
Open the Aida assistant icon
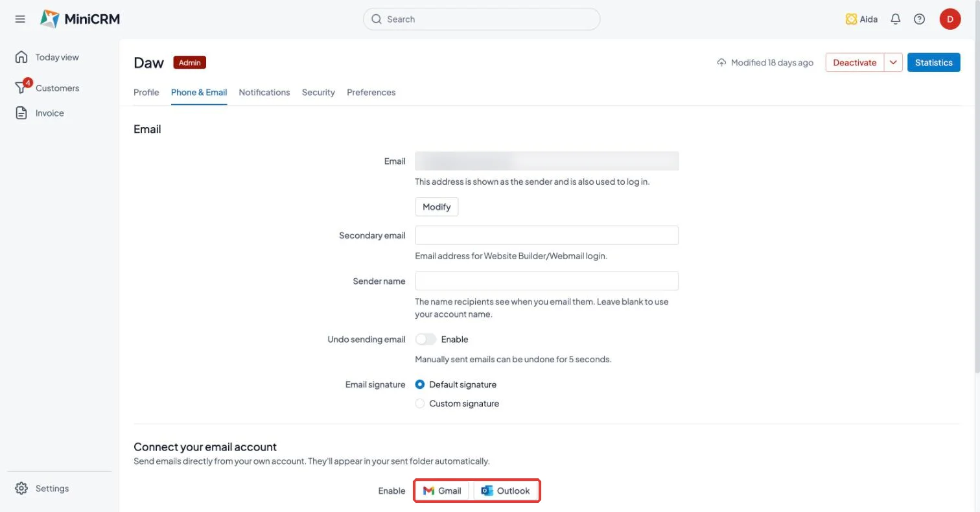tap(851, 19)
